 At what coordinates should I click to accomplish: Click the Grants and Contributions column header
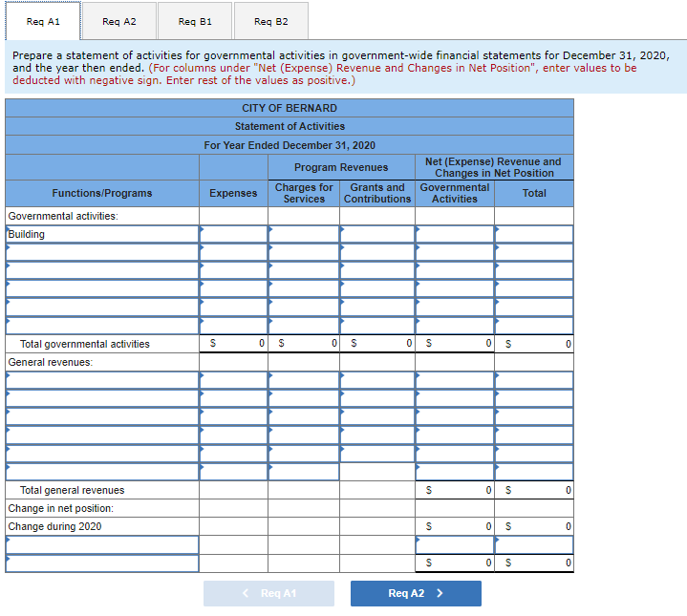pyautogui.click(x=377, y=193)
